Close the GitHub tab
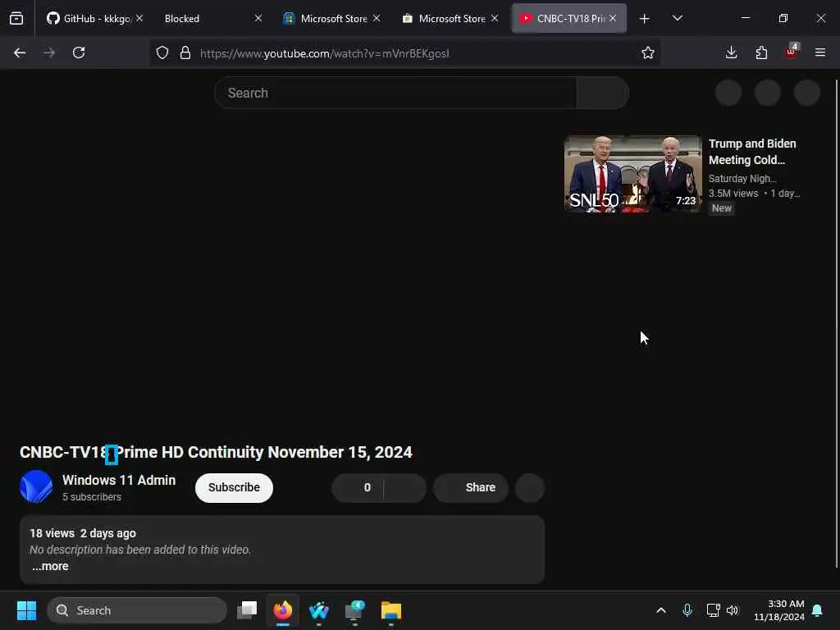840x630 pixels. [139, 18]
